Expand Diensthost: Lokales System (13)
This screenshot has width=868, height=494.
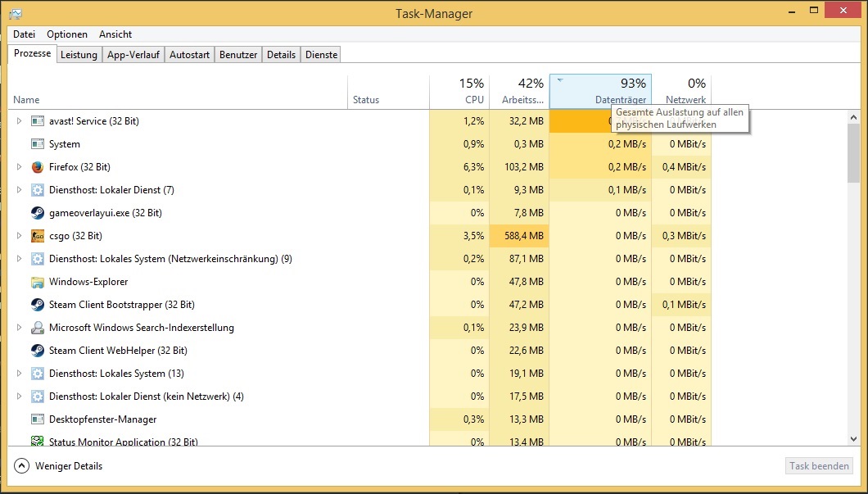point(19,374)
